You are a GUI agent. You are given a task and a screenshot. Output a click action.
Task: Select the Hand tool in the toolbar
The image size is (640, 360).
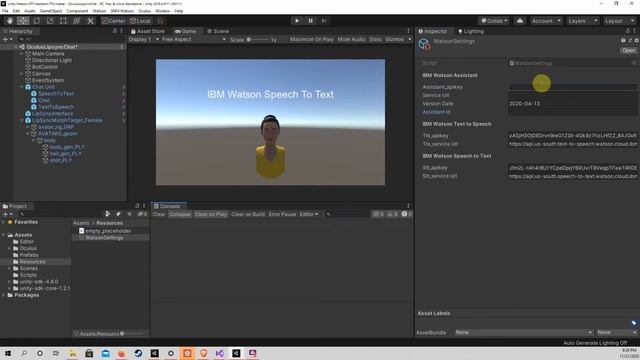10,21
